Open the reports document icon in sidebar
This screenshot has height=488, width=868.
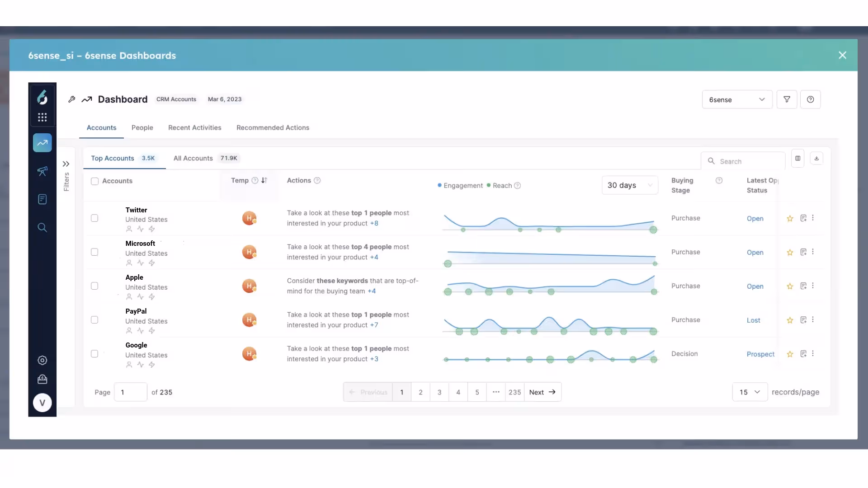[42, 199]
